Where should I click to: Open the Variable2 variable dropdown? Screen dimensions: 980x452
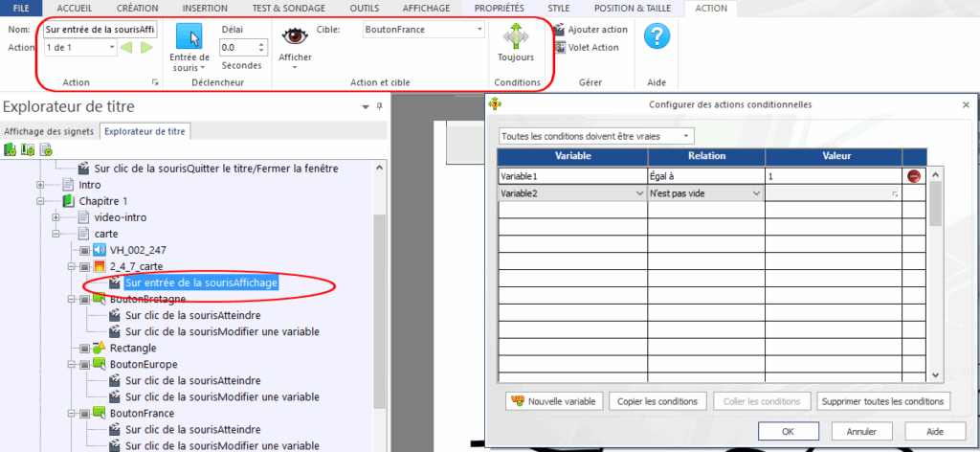tap(639, 193)
